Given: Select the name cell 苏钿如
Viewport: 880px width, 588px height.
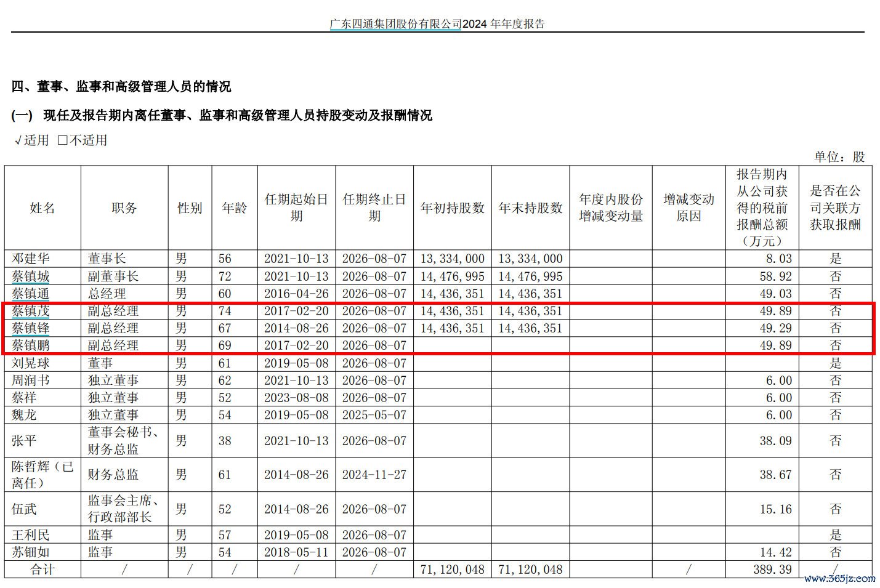Looking at the screenshot, I should pos(31,552).
